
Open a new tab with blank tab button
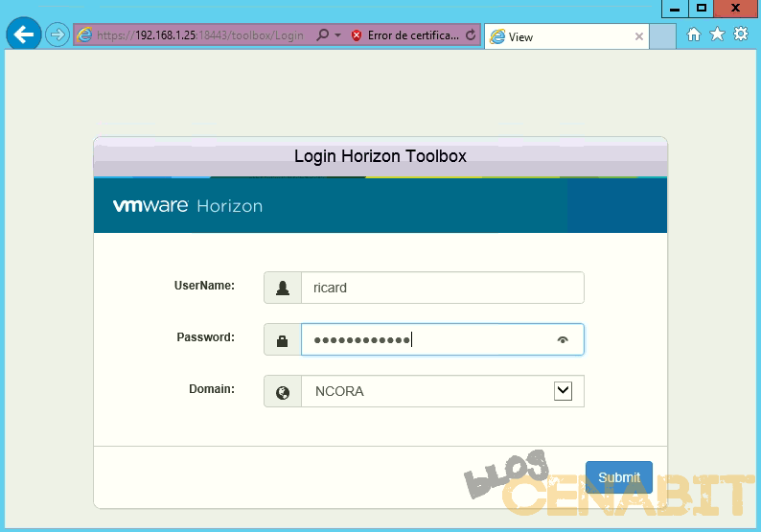662,36
